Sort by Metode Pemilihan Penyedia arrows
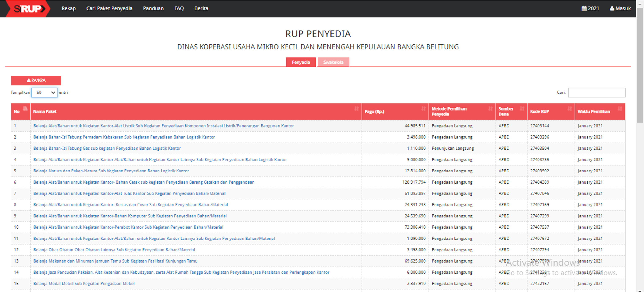 (490, 108)
